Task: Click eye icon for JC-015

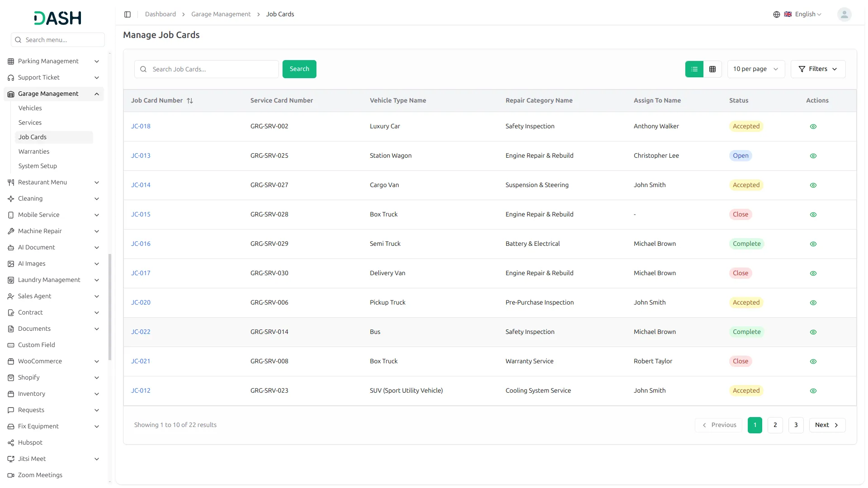Action: 813,215
